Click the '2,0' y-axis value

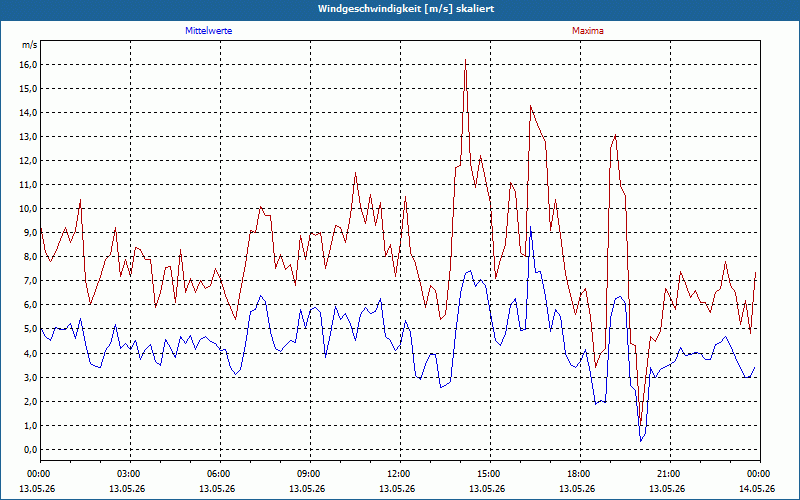pyautogui.click(x=30, y=401)
